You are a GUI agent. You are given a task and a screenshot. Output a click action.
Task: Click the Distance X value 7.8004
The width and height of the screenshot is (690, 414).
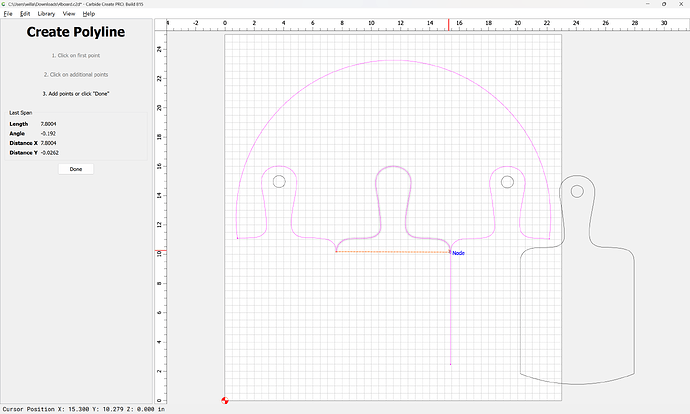click(48, 143)
